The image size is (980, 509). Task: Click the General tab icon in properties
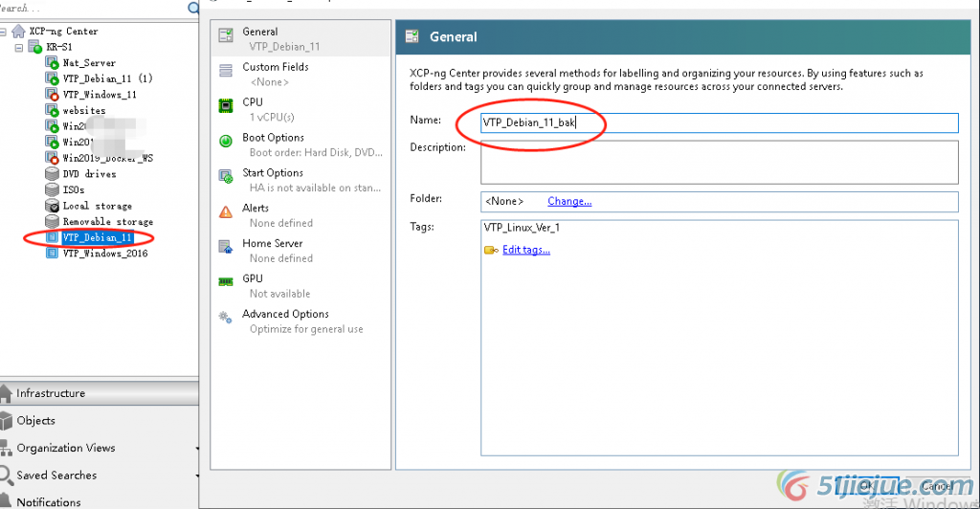click(x=226, y=36)
